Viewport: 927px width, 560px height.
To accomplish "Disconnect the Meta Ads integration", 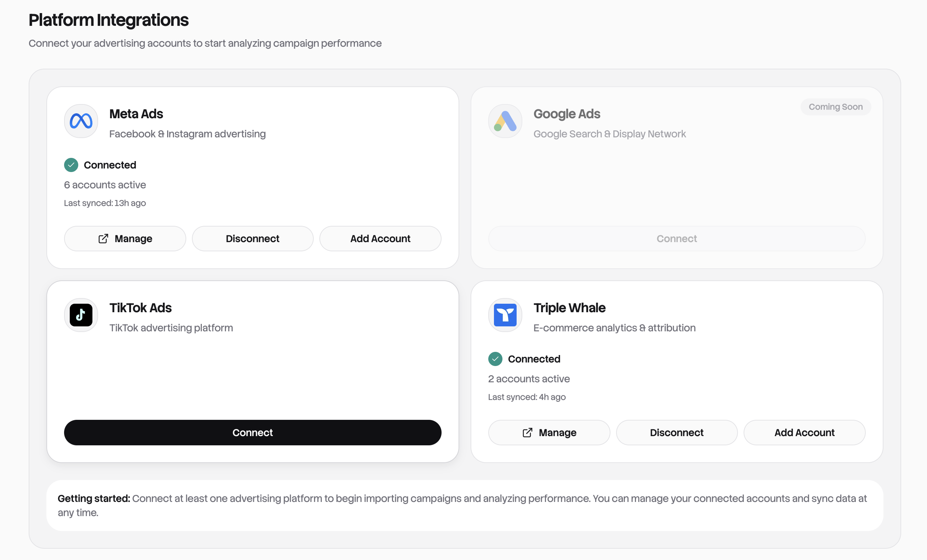I will pos(252,239).
